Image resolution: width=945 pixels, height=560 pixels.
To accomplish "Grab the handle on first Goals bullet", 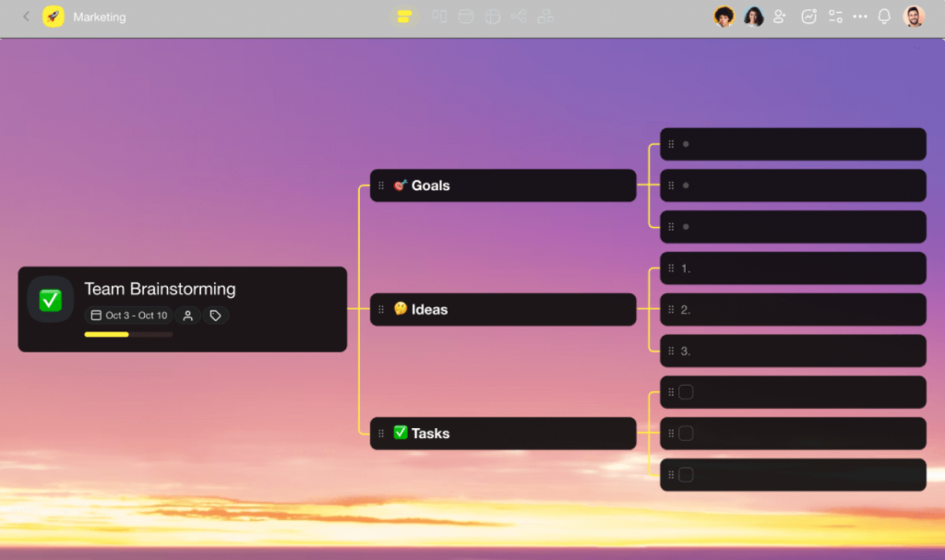I will [x=671, y=144].
